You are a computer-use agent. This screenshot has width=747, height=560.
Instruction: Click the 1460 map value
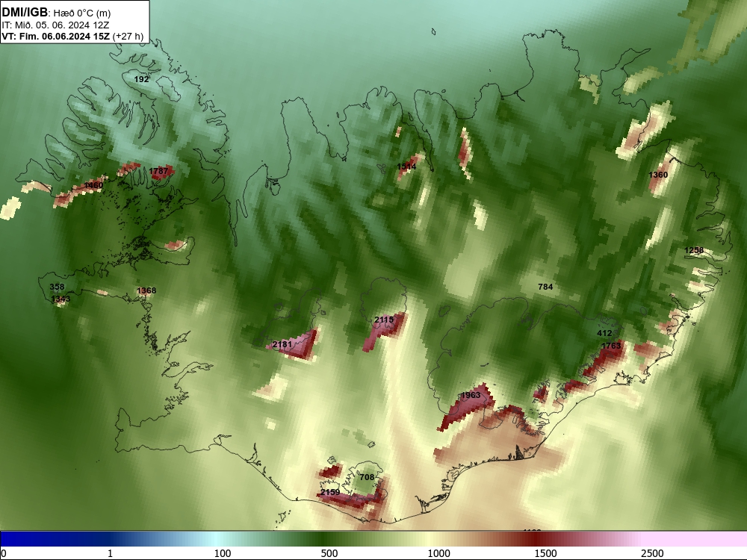(93, 184)
